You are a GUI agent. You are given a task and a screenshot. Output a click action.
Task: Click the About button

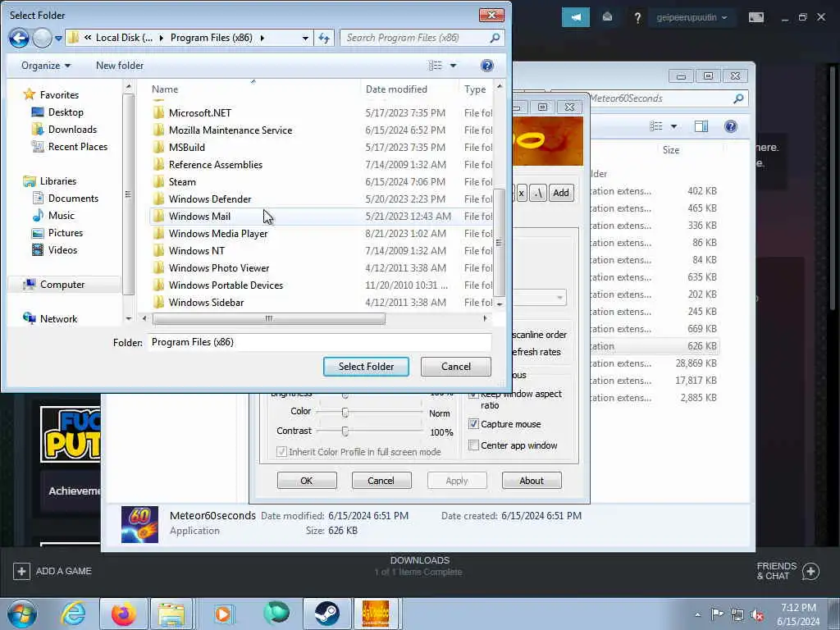pos(532,481)
